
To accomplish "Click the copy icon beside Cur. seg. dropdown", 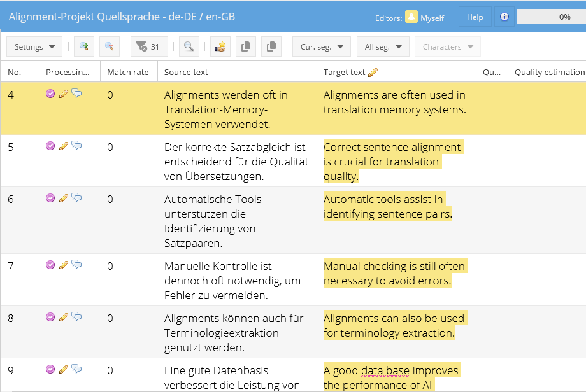I will click(x=272, y=47).
